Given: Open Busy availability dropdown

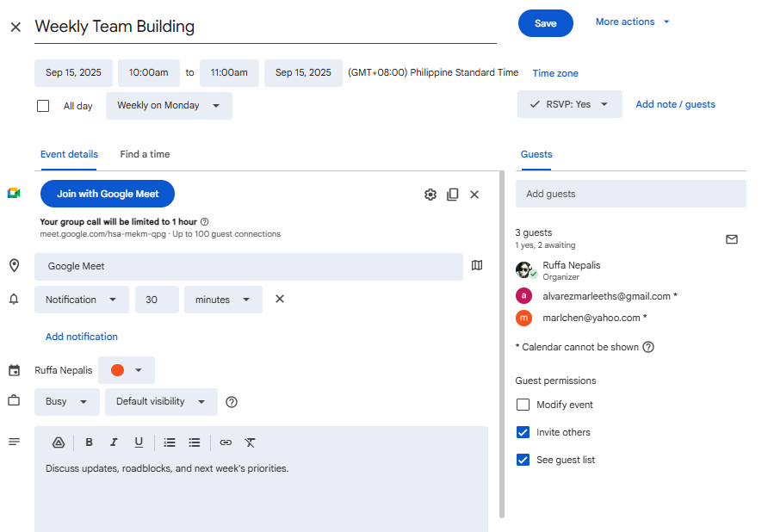Looking at the screenshot, I should tap(66, 402).
